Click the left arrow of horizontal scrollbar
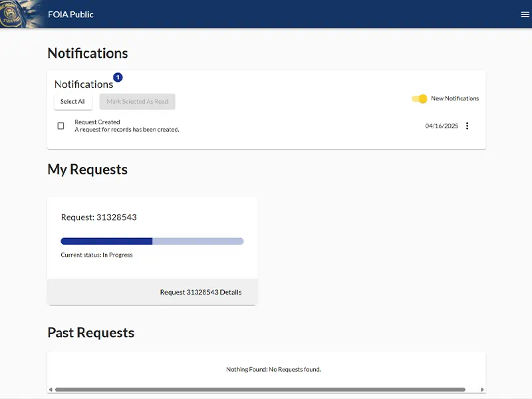This screenshot has width=532, height=399. (x=51, y=390)
